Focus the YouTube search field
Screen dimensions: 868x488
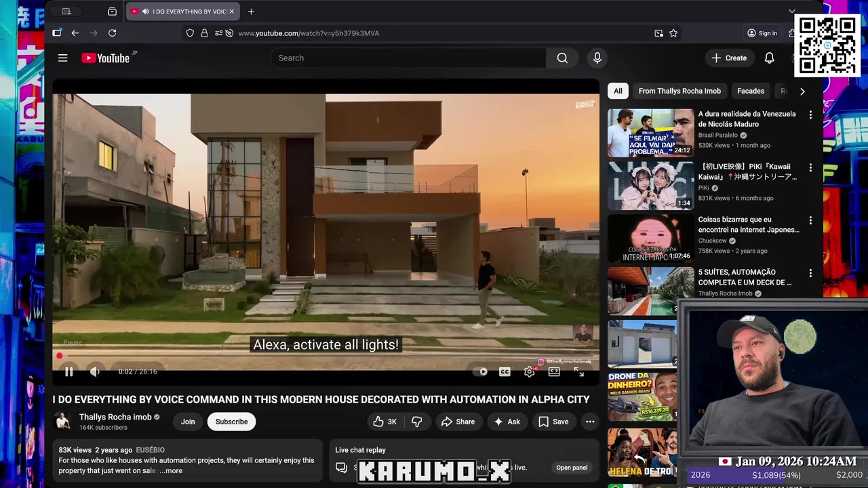[x=408, y=58]
